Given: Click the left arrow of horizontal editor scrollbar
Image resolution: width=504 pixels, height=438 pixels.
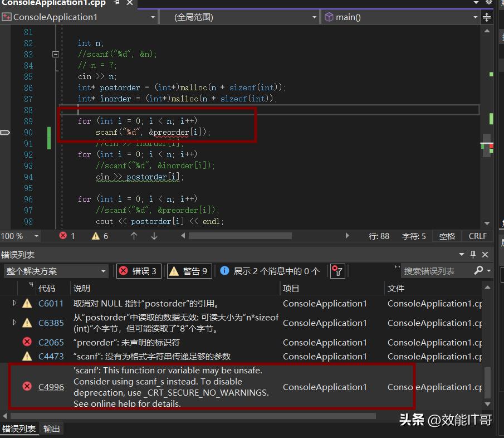Looking at the screenshot, I should pyautogui.click(x=183, y=236).
